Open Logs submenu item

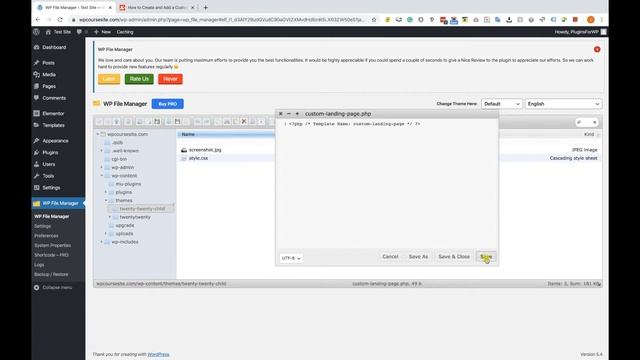[x=39, y=265]
